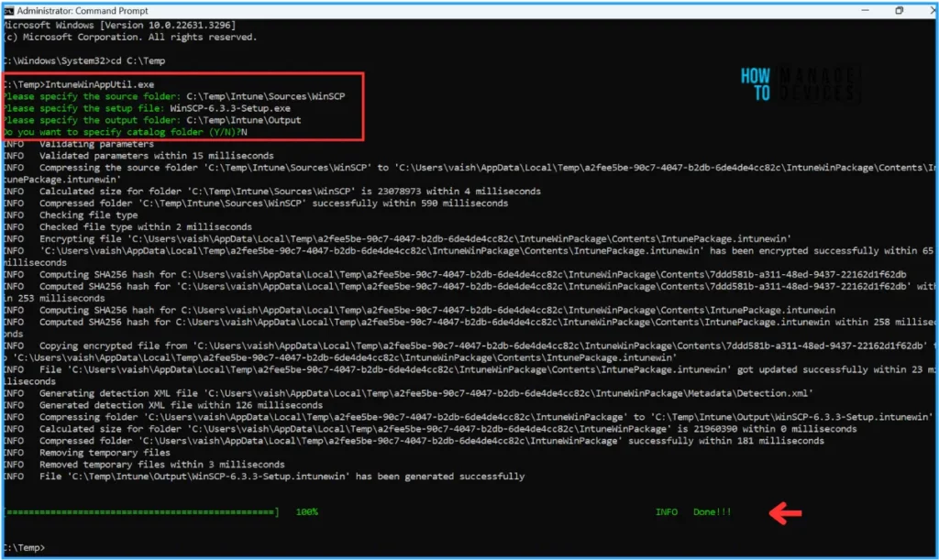Viewport: 939px width, 560px height.
Task: Click the 'IntuneWinAppUtil.exe' command line
Action: (79, 84)
